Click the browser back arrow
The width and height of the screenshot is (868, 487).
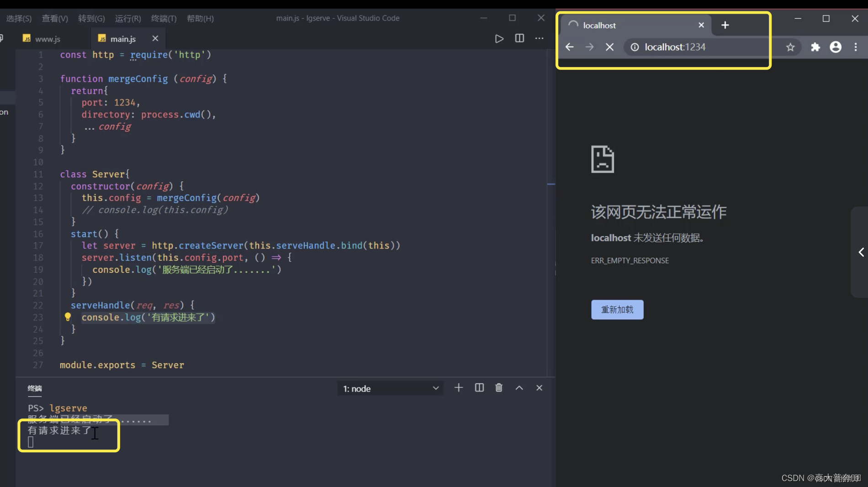(569, 47)
